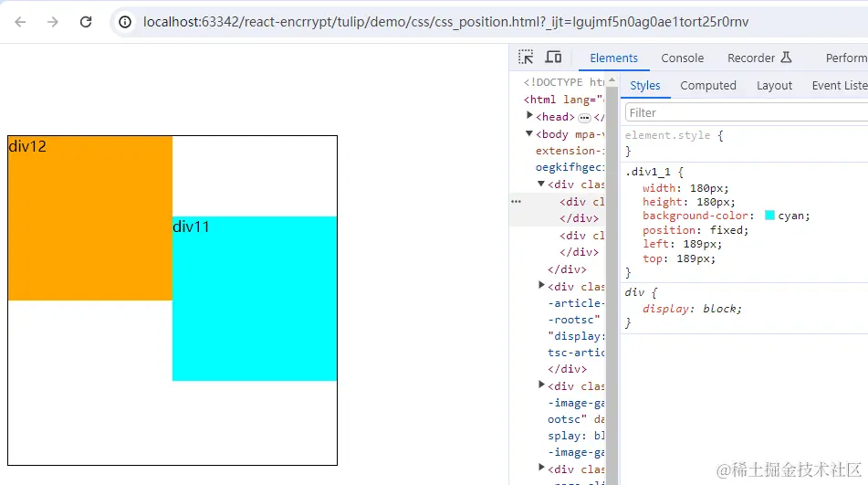
Task: Activate the DevTools inspect element picker
Action: point(526,57)
